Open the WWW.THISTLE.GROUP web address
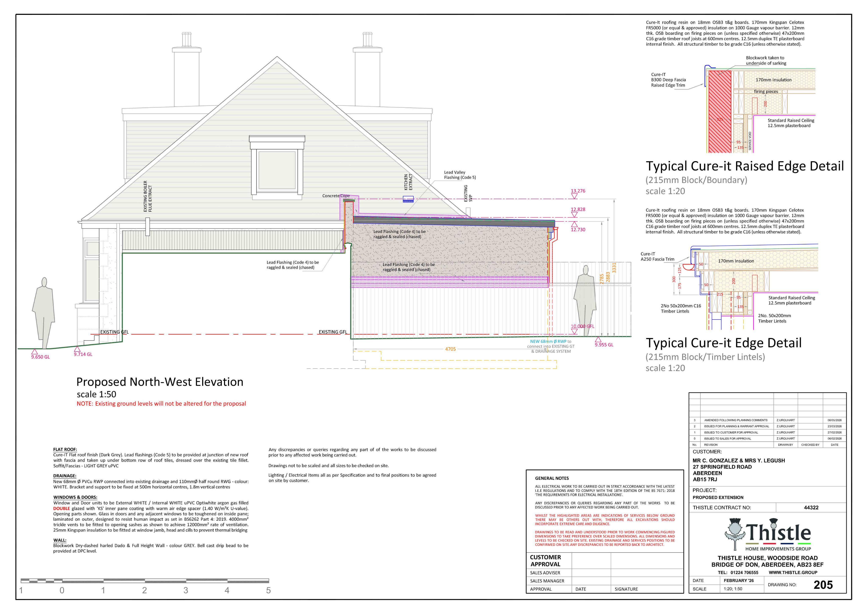Image resolution: width=868 pixels, height=614 pixels. 793,572
